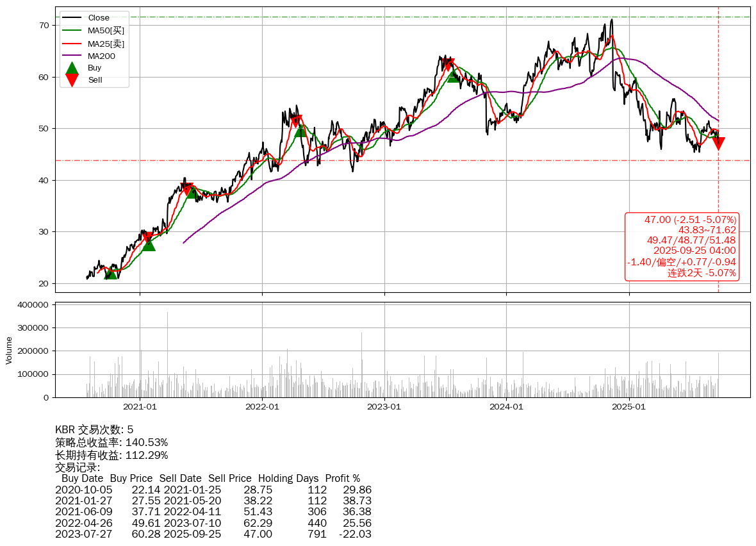Image resolution: width=756 pixels, height=546 pixels.
Task: Click the green buy marker near price 60
Action: click(x=453, y=76)
